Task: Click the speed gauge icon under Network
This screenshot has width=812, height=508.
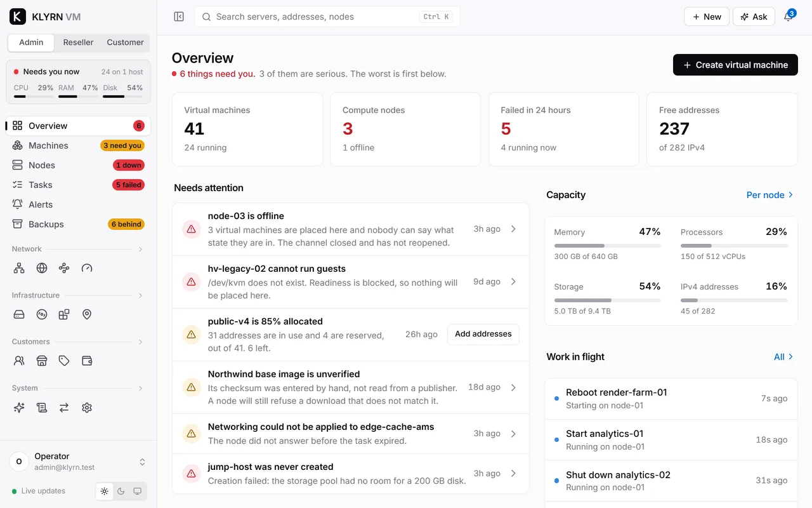Action: (87, 268)
